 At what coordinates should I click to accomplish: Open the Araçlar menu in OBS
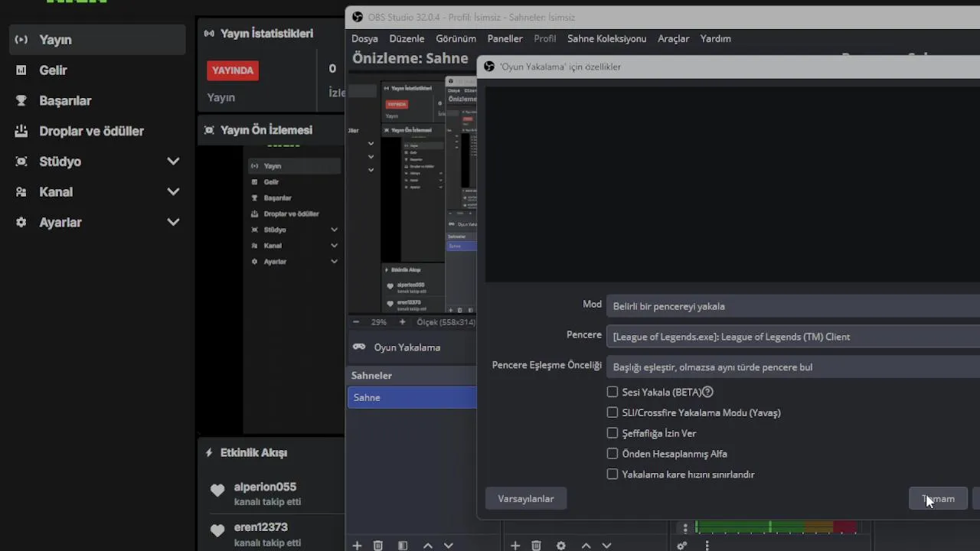pyautogui.click(x=674, y=38)
